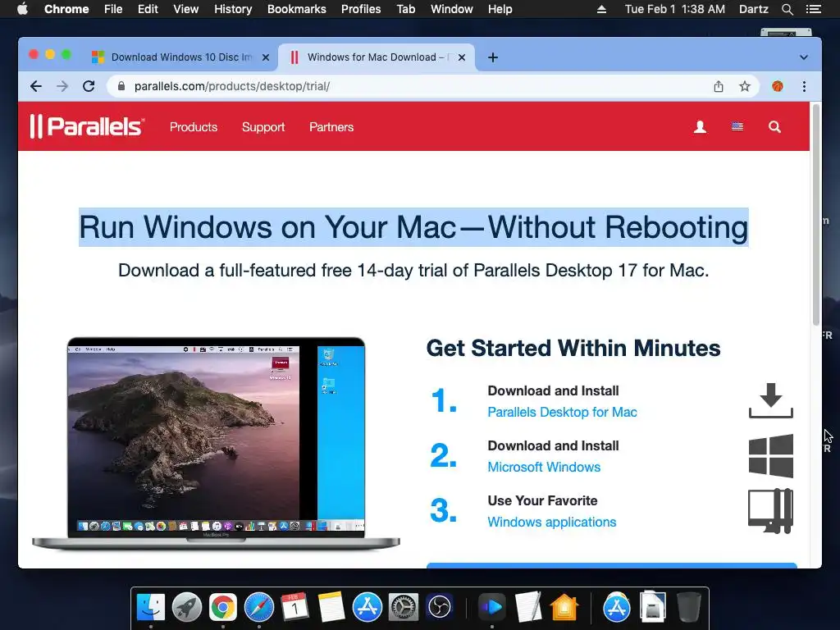Select the Windows for Mac Download tab
The image size is (840, 630).
pos(376,57)
